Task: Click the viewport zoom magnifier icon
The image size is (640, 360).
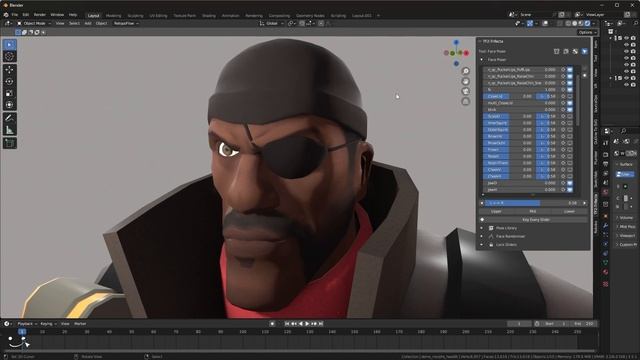Action: point(466,71)
